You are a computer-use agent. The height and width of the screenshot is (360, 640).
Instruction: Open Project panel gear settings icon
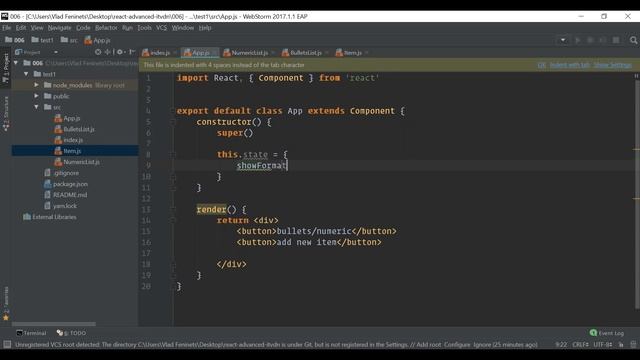[120, 52]
